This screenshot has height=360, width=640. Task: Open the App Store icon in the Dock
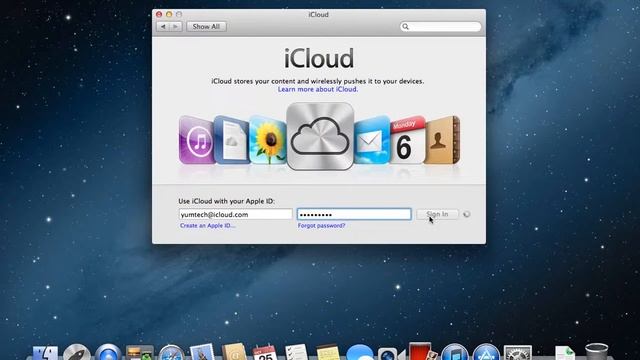486,353
